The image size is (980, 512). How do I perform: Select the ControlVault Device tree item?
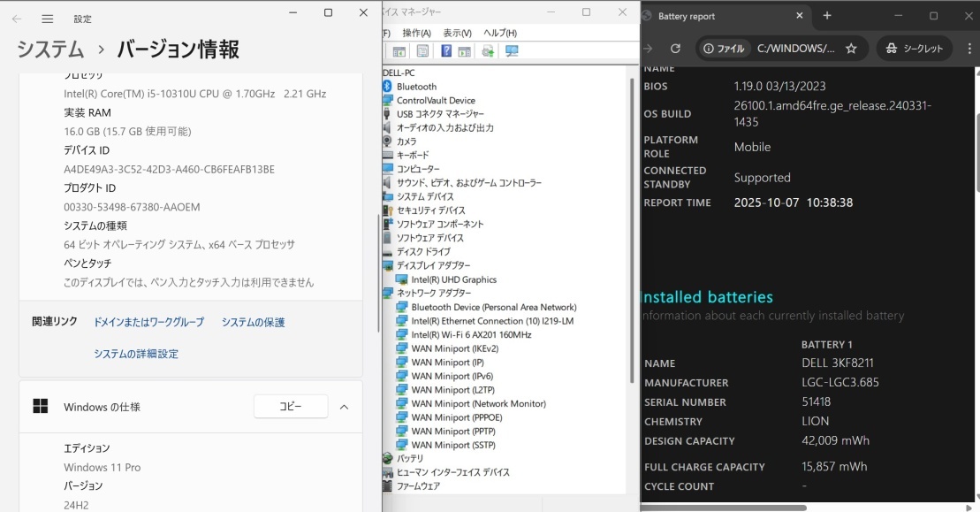(x=436, y=100)
